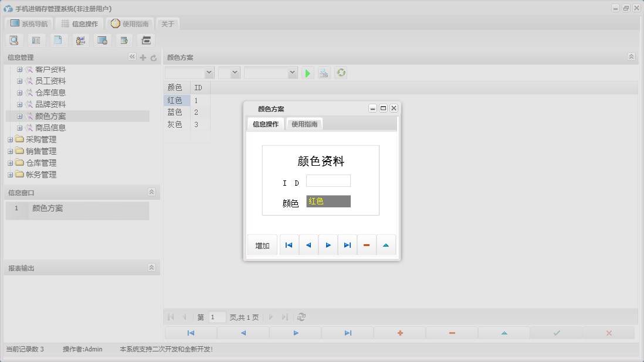Select the employee/person icon in the toolbar

coord(80,40)
